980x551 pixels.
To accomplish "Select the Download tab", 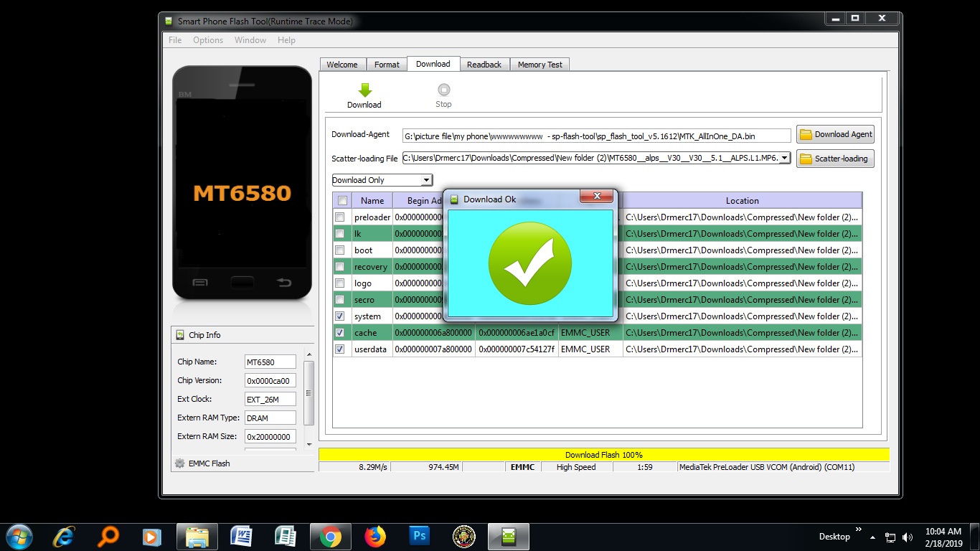I will click(x=433, y=64).
